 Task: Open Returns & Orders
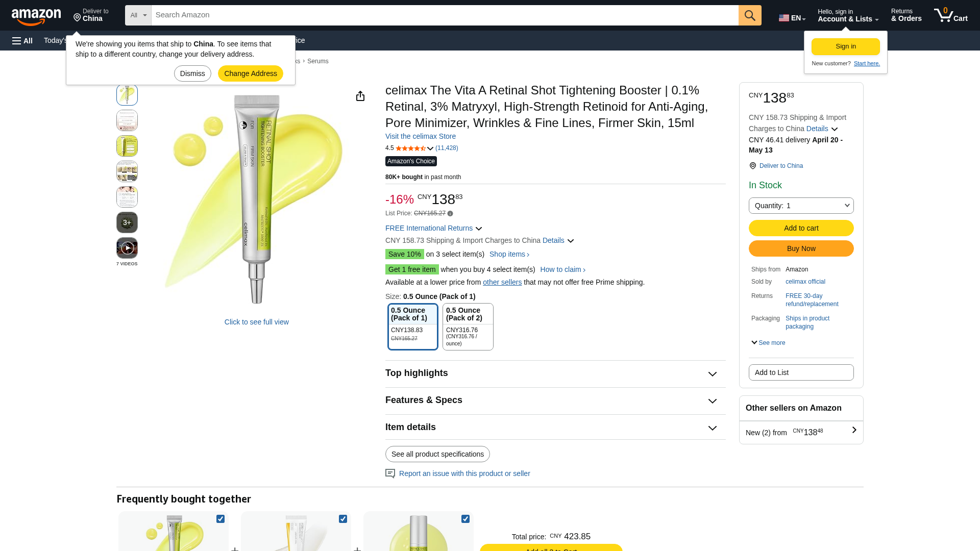point(905,15)
